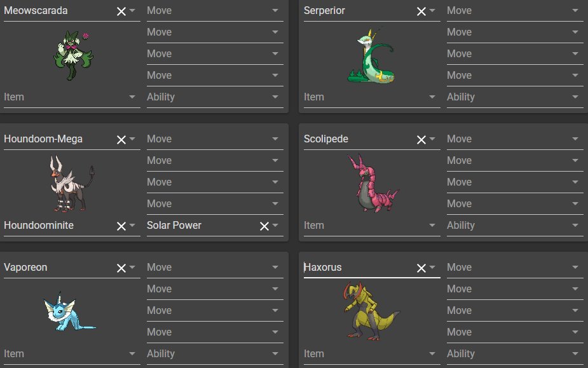Select Vaporeon's fourth Move field
Screen dimensions: 588x368
coord(215,332)
